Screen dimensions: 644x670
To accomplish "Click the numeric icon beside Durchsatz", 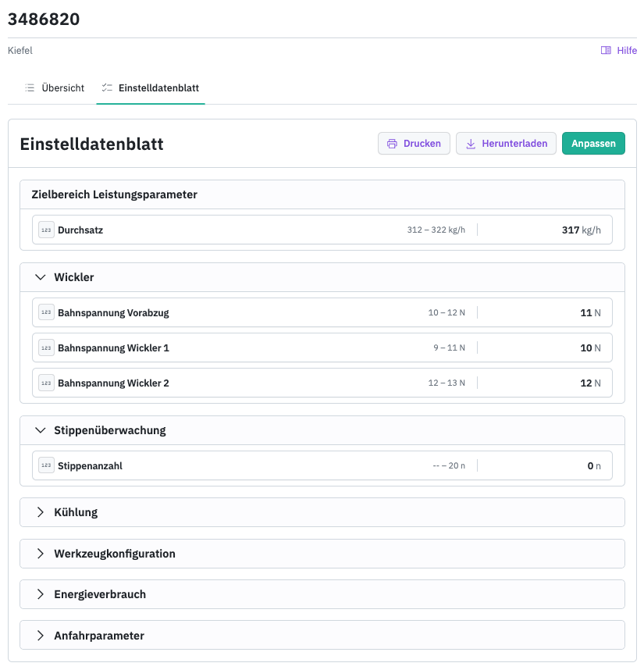I will click(46, 230).
